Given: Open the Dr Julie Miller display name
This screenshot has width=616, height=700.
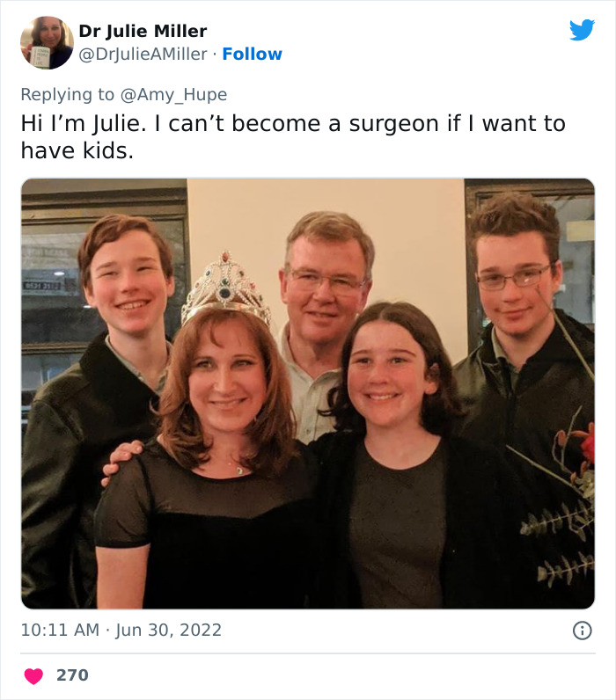Looking at the screenshot, I should (143, 31).
